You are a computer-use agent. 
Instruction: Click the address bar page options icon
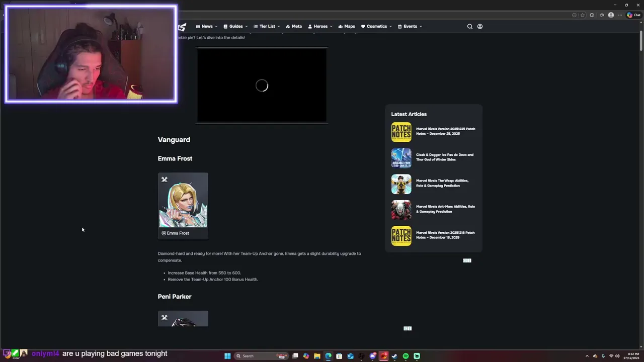[574, 15]
